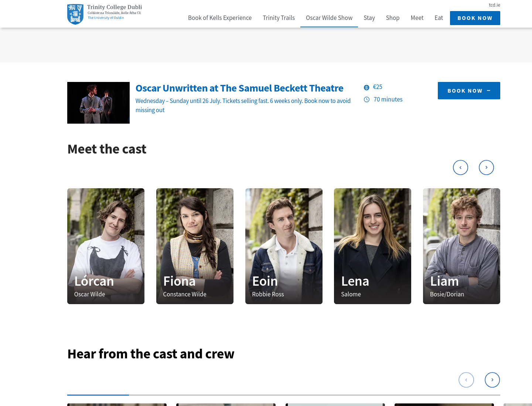Open the Oscar Unwritten at Samuel Beckett Theatre link
The height and width of the screenshot is (406, 532).
pos(239,88)
